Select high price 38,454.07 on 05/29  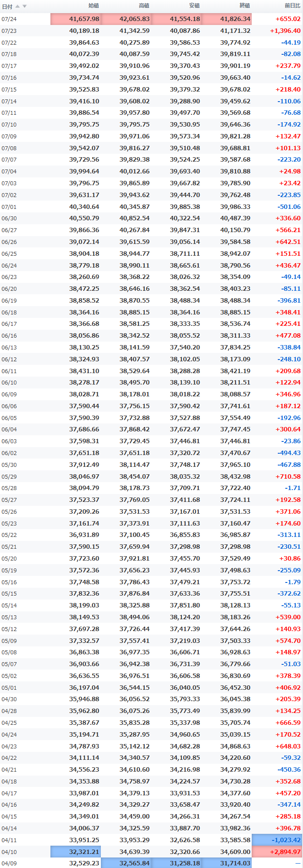[135, 476]
